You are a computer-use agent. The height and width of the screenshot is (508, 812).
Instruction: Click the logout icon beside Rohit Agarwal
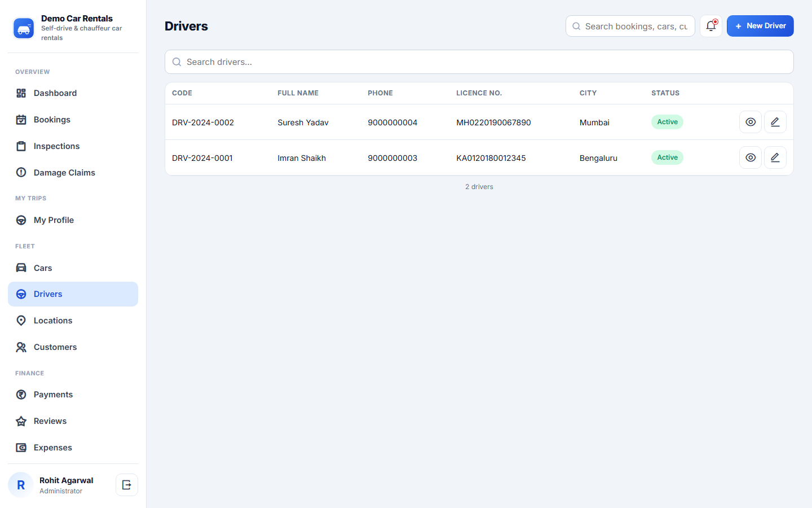[x=127, y=485]
